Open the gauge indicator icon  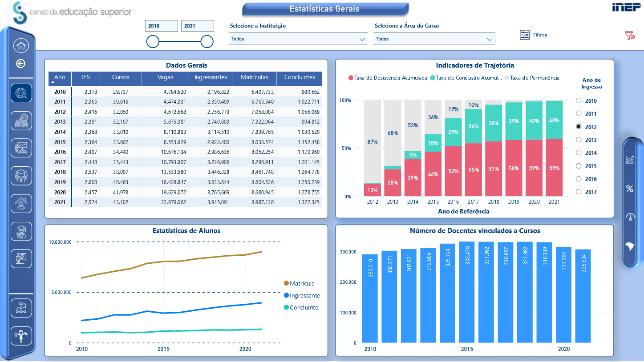click(629, 217)
